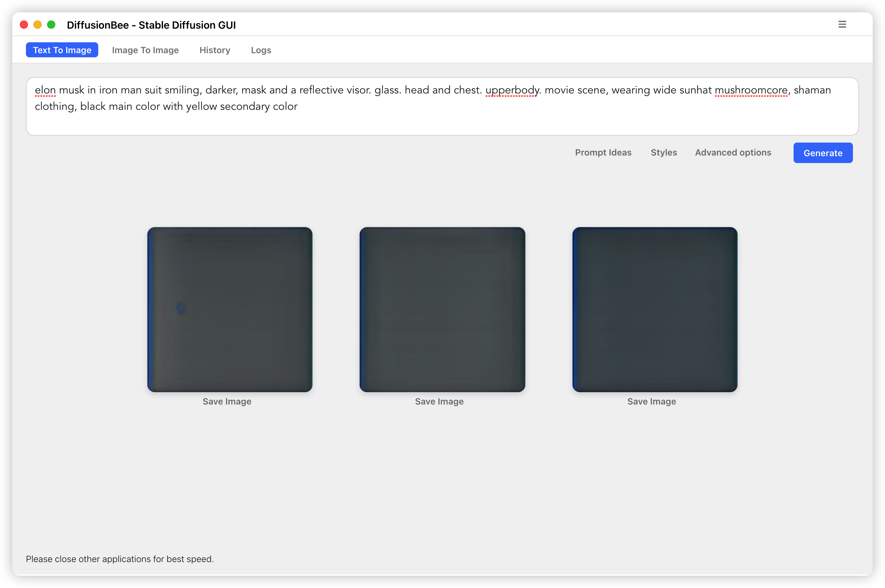Open the Styles selector

pos(663,152)
